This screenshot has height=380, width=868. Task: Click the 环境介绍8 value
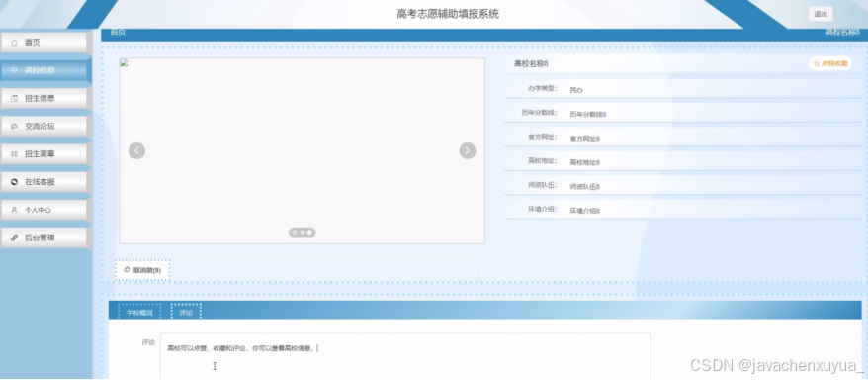584,211
